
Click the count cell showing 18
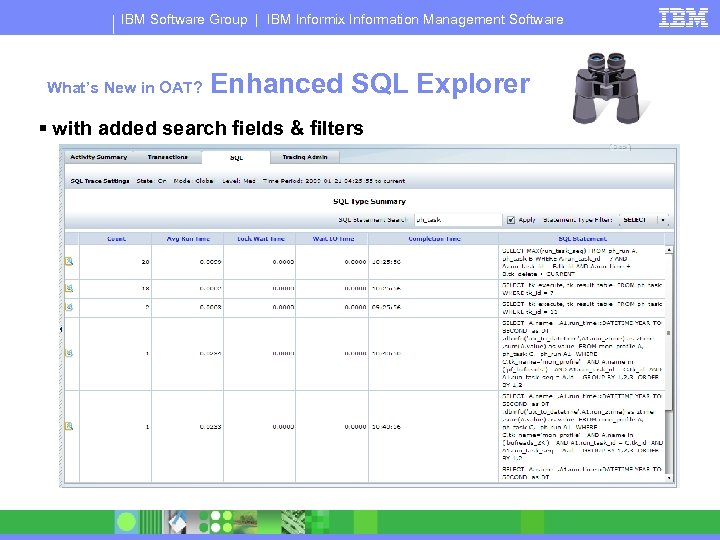[x=116, y=288]
